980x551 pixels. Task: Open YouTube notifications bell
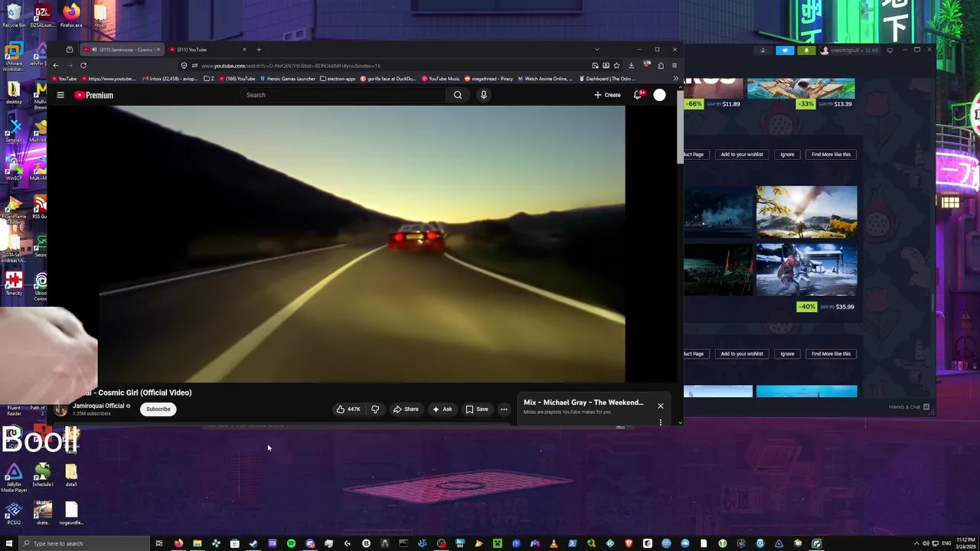[637, 95]
